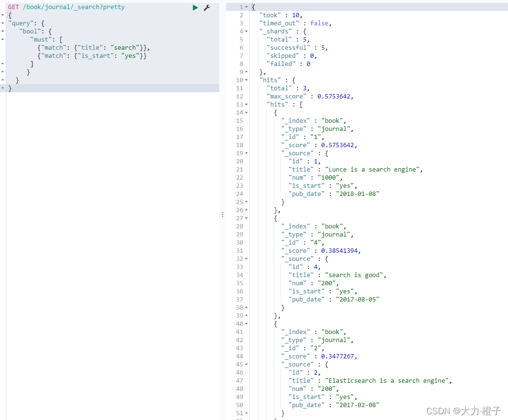Open the wrench settings menu
Screen dimensions: 508x420
point(207,8)
